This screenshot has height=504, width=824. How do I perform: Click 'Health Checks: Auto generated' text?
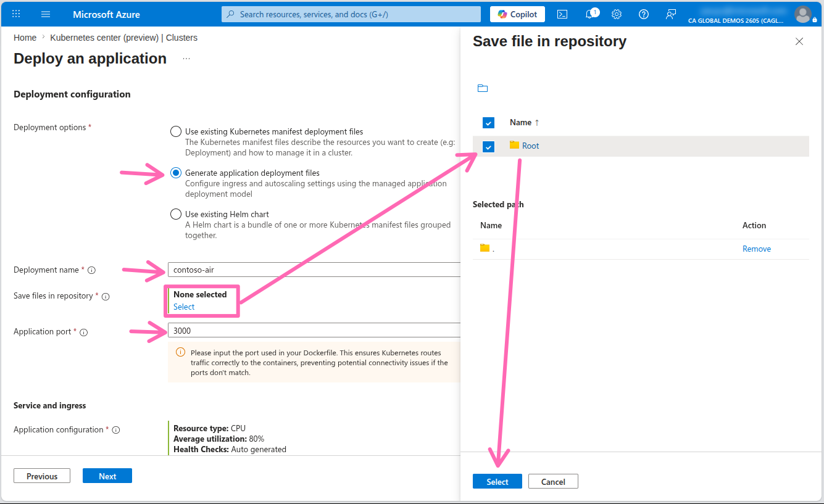tap(230, 449)
